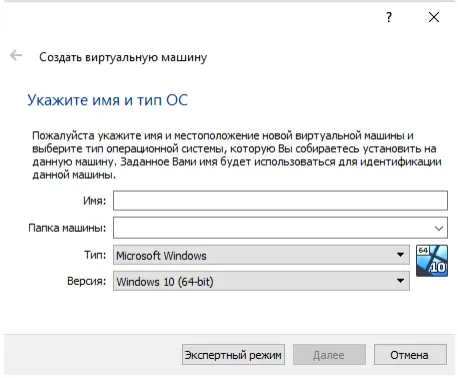
Task: Close the create virtual machine dialog
Action: (434, 17)
